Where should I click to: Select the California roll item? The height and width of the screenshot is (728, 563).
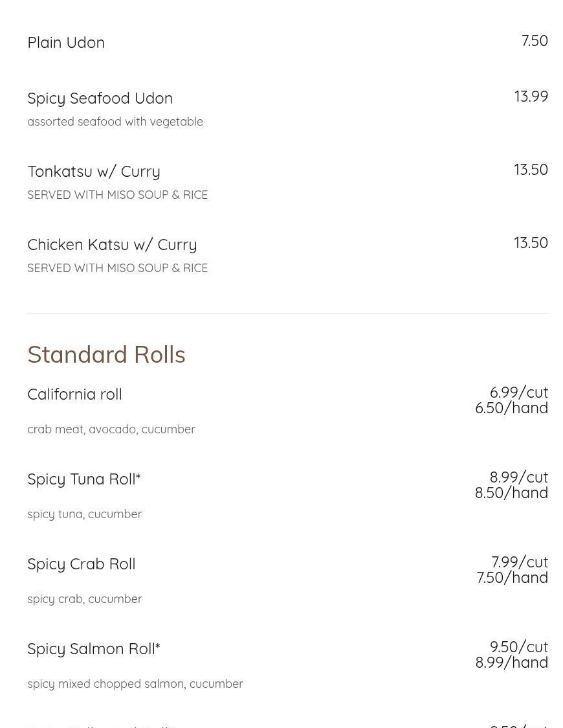click(74, 394)
